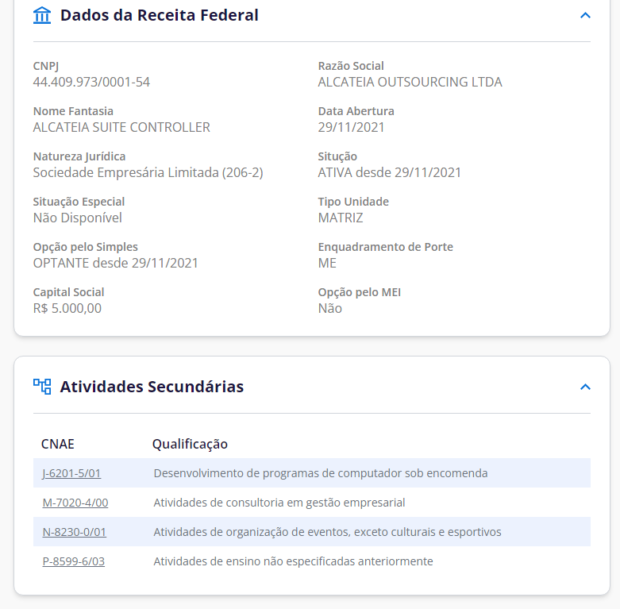
Task: Click the Atividades Secundárias heading
Action: [152, 386]
